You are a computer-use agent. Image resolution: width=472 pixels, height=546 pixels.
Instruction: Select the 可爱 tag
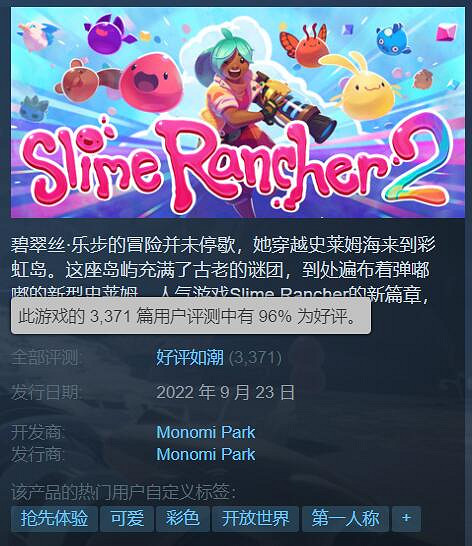(127, 519)
